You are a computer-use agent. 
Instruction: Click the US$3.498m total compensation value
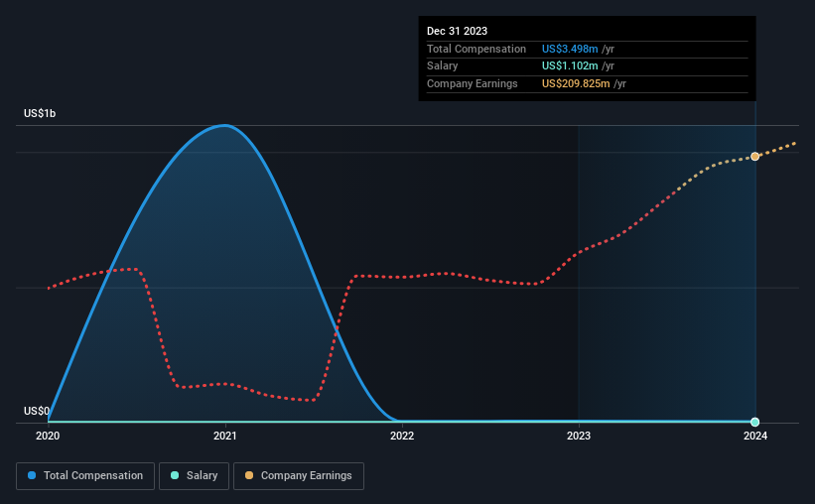570,49
